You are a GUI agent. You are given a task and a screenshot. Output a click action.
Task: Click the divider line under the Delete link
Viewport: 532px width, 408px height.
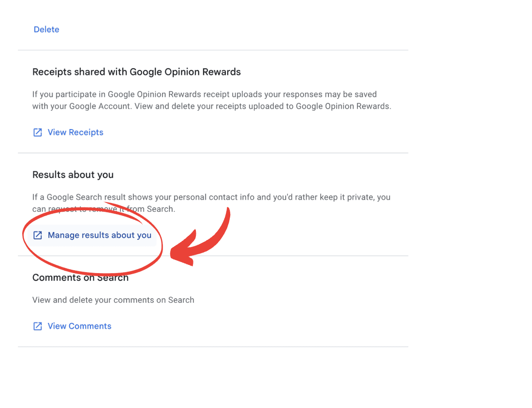(213, 49)
